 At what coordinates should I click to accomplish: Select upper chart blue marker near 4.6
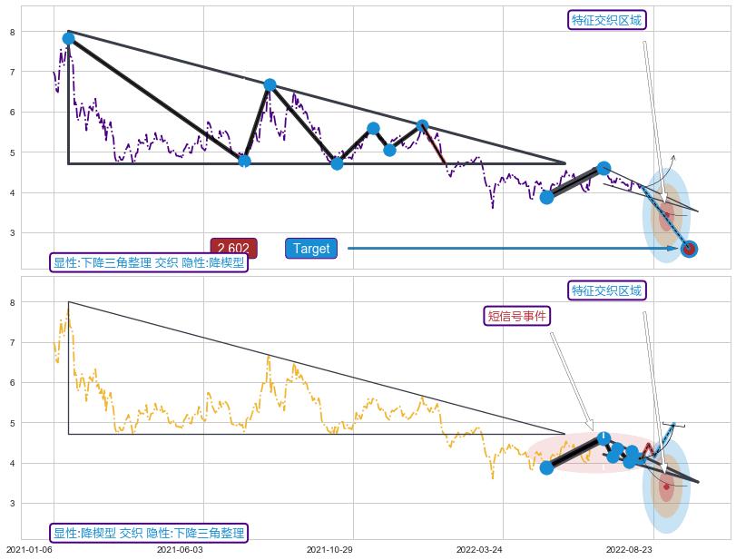coord(604,168)
